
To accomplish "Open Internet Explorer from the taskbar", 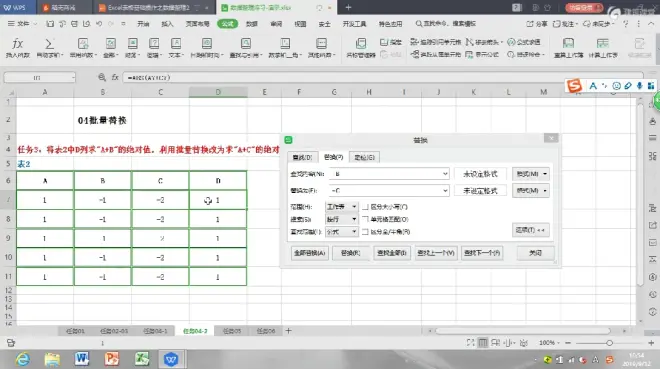I will coord(22,359).
